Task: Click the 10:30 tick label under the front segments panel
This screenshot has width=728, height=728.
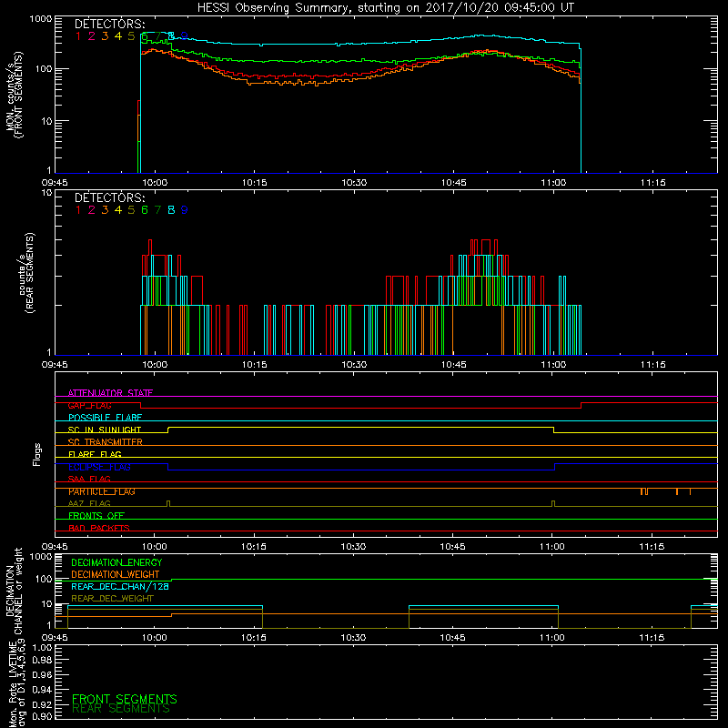Action: coord(354,183)
